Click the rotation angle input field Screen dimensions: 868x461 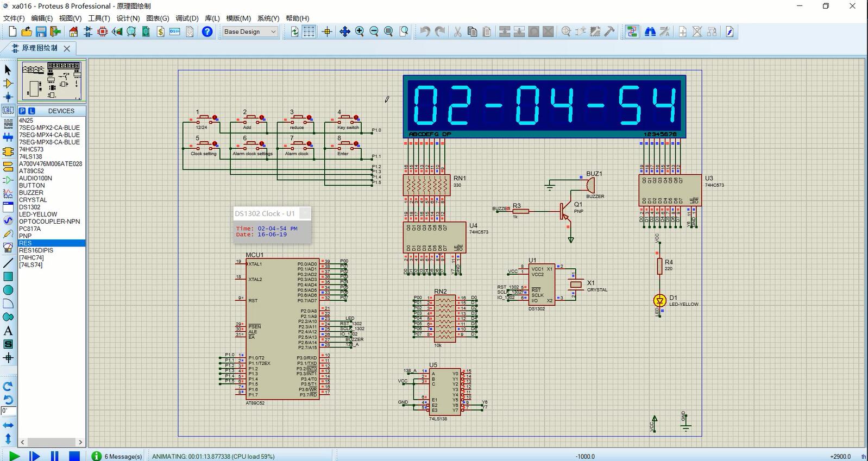(x=9, y=411)
